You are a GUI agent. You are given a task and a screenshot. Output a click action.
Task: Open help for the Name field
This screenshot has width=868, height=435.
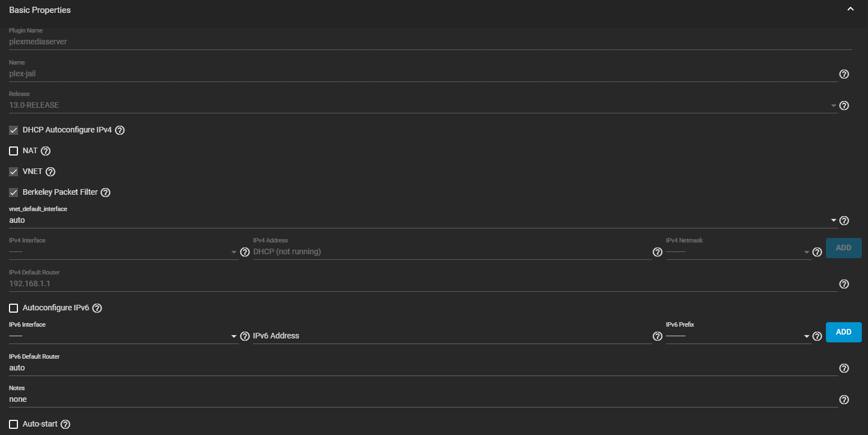pyautogui.click(x=844, y=74)
